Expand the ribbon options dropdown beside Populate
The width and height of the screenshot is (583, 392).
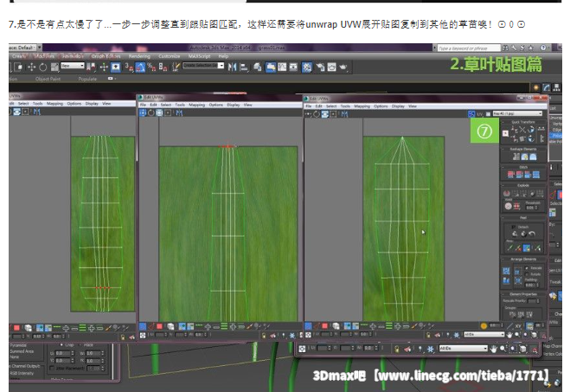tap(112, 79)
